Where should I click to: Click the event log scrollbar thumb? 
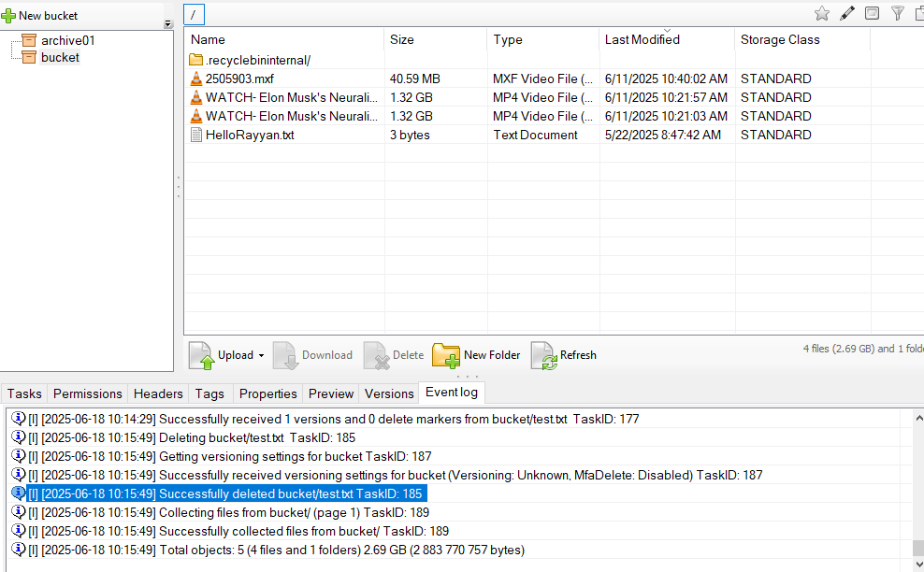point(918,549)
